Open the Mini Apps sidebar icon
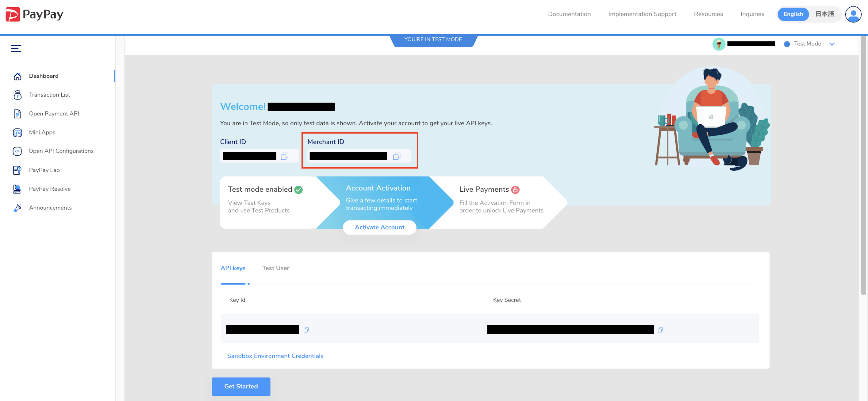 [x=17, y=132]
